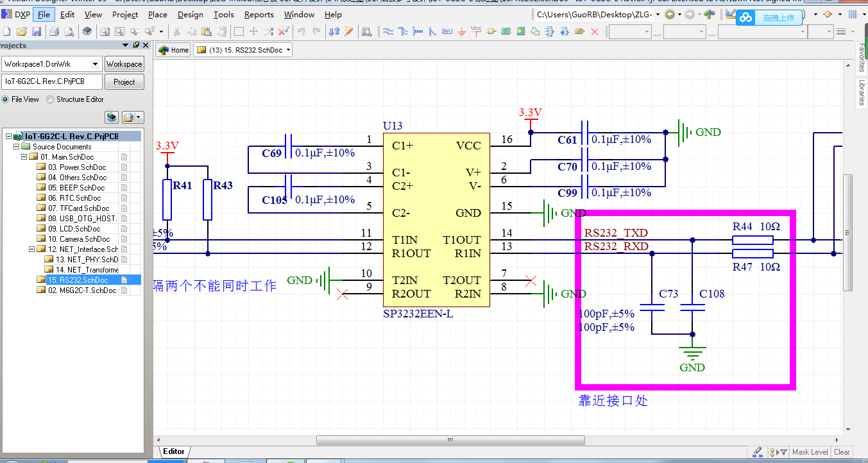Open the Design menu

[x=191, y=14]
